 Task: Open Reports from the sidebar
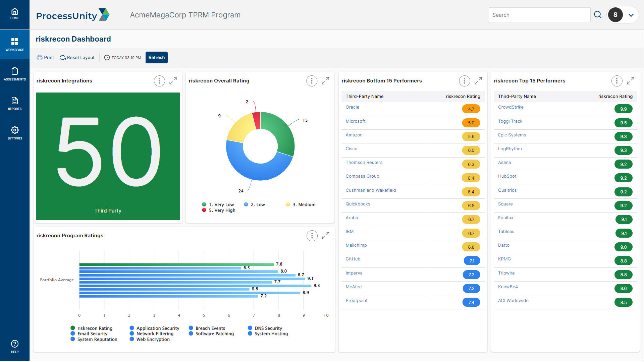(15, 104)
